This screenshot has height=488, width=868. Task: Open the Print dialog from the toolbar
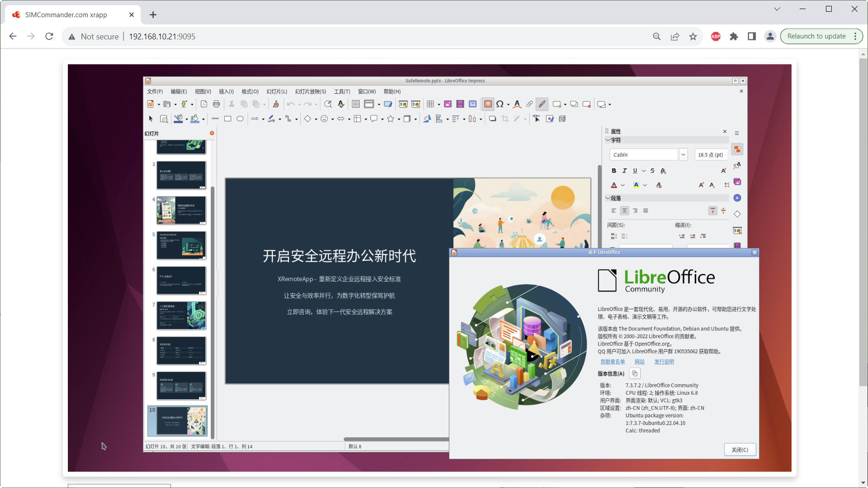[217, 104]
